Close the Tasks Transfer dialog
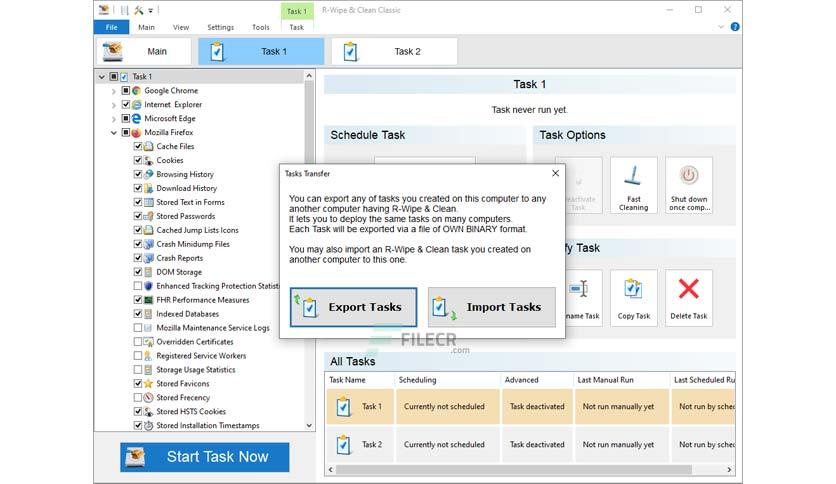 click(x=556, y=173)
